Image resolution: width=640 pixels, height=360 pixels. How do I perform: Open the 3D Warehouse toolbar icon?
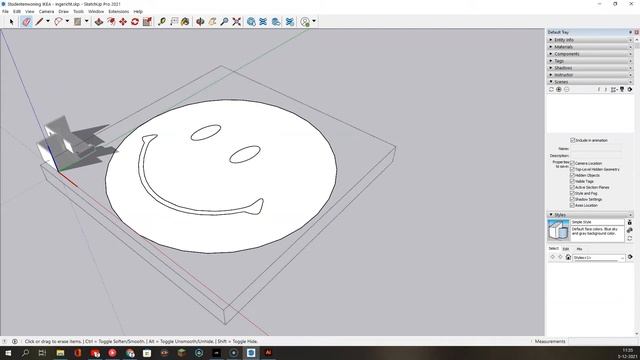251,22
